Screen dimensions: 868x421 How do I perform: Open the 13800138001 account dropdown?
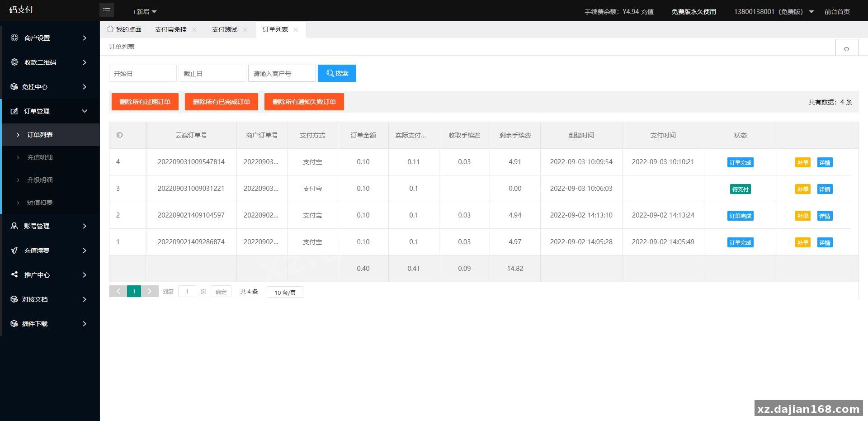click(x=774, y=12)
